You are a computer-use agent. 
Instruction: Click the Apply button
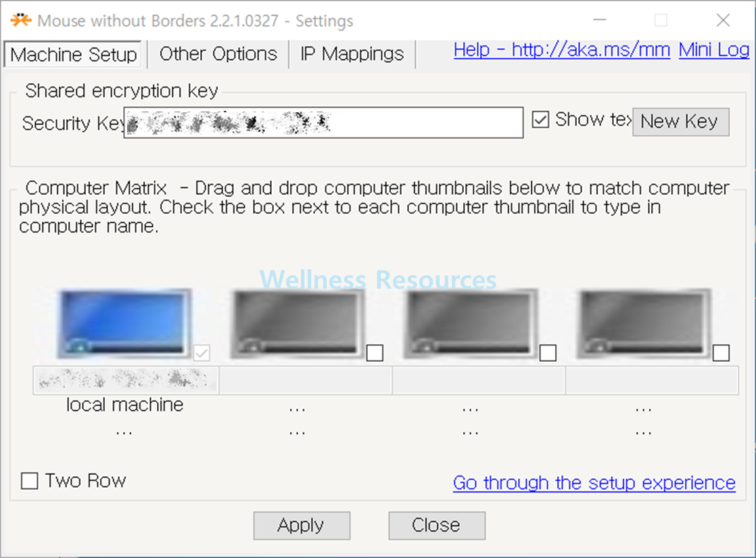point(302,526)
